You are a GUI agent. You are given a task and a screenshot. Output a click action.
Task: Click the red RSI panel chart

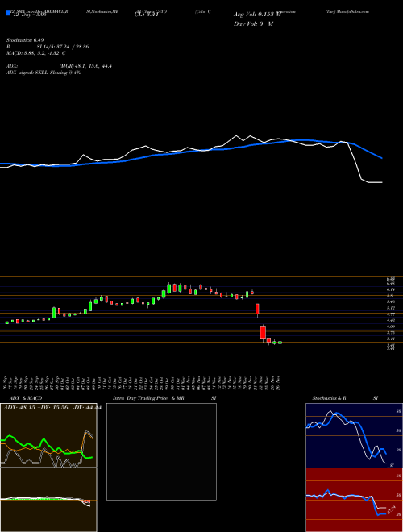click(x=354, y=500)
